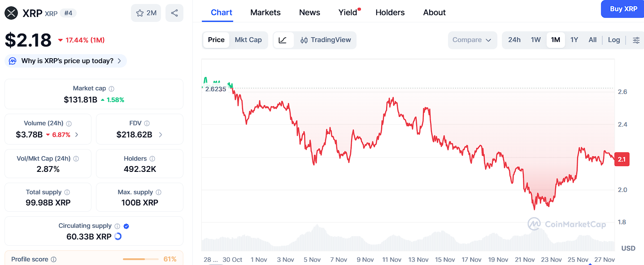Open the Markets tab
Viewport: 644px width, 265px height.
point(265,13)
